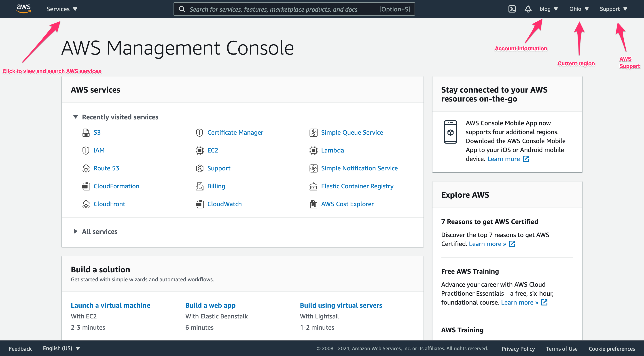
Task: Click Learn more about mobile app
Action: [x=504, y=159]
